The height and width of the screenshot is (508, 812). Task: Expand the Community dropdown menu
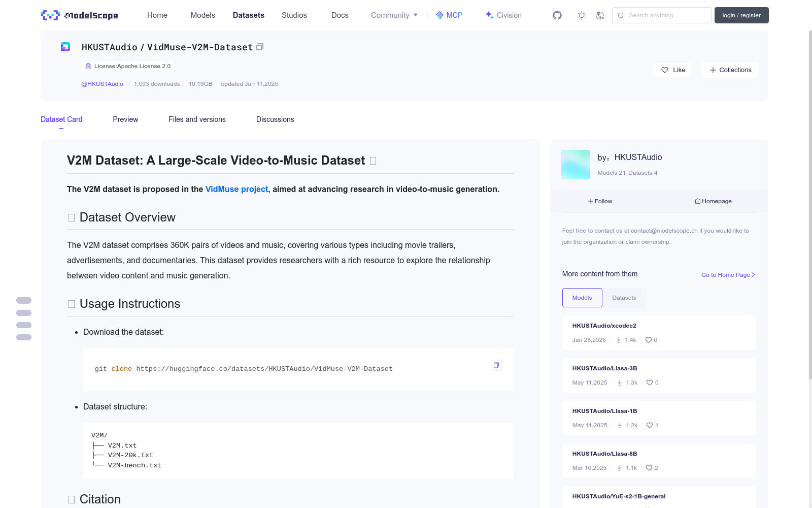[394, 15]
